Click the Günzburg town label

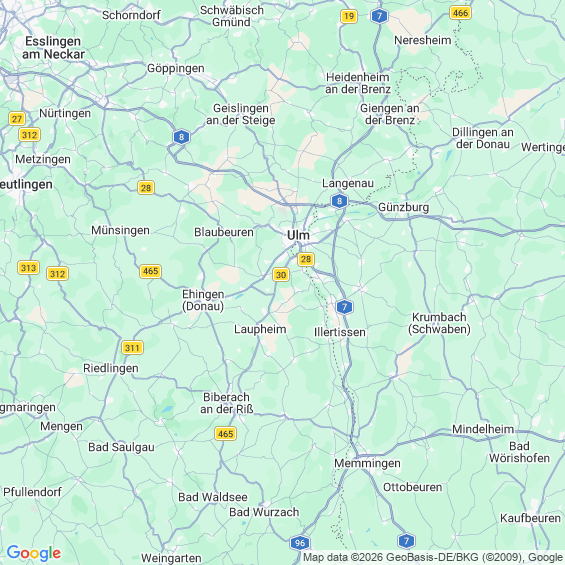pos(403,207)
